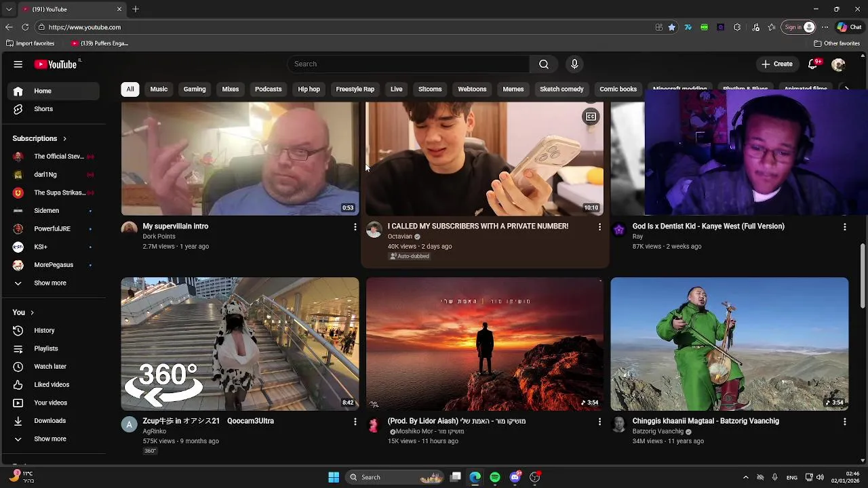This screenshot has height=488, width=868.
Task: Open the YouTube guide hamburger menu
Action: coord(18,64)
